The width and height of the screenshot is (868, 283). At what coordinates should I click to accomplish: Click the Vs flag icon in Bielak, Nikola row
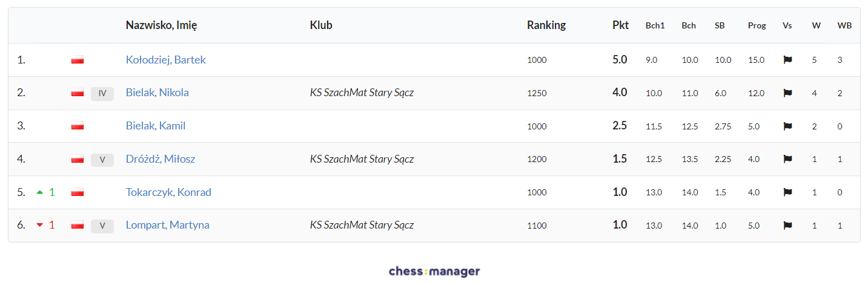787,93
